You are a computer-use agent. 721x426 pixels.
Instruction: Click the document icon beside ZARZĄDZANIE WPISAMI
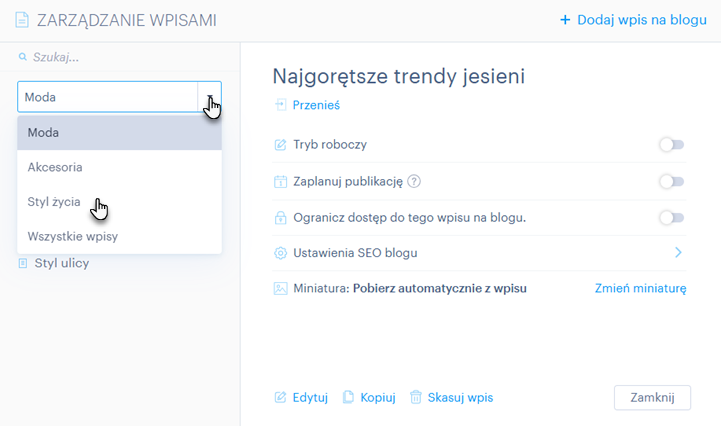[x=22, y=20]
